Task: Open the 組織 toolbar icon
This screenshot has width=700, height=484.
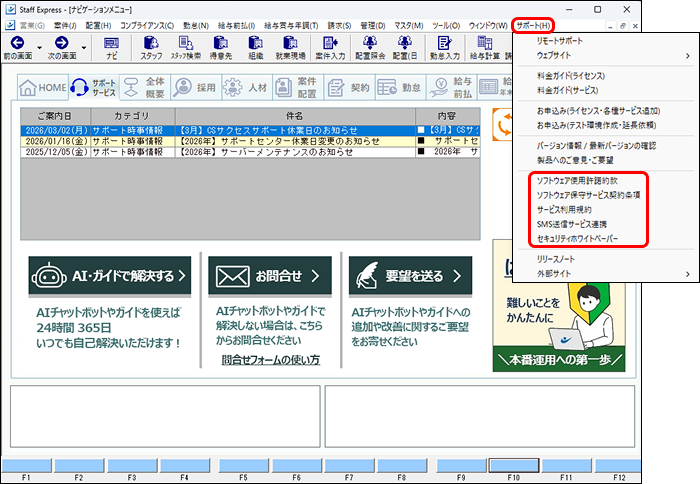Action: pyautogui.click(x=255, y=48)
